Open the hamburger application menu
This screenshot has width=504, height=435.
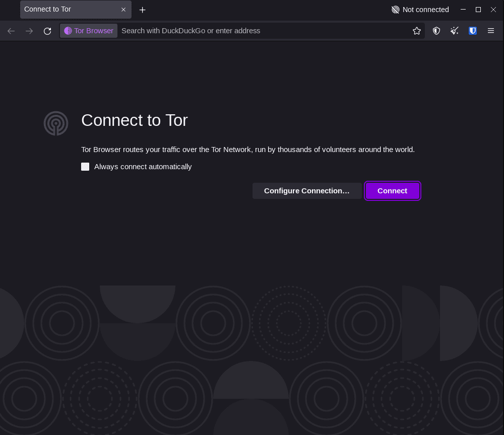tap(491, 31)
